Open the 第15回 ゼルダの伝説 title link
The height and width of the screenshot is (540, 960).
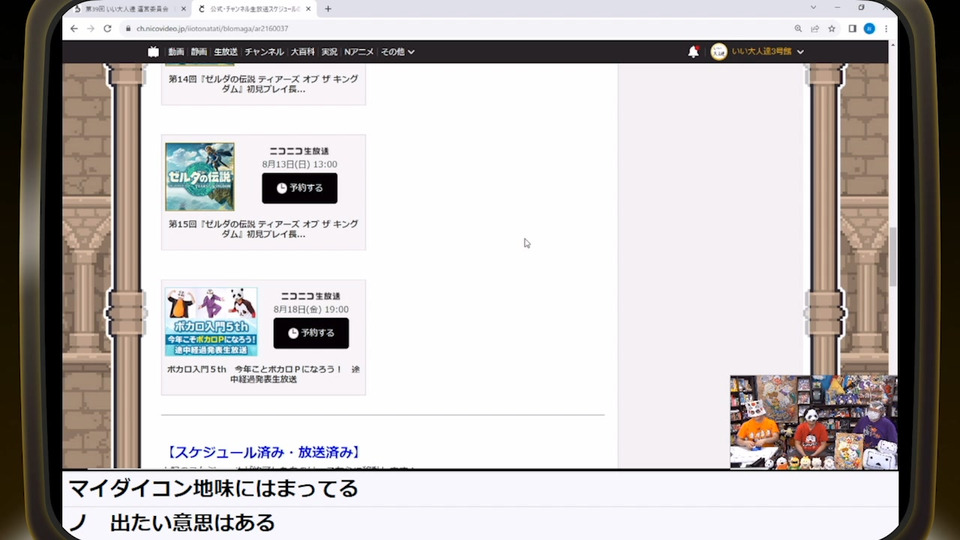(263, 229)
